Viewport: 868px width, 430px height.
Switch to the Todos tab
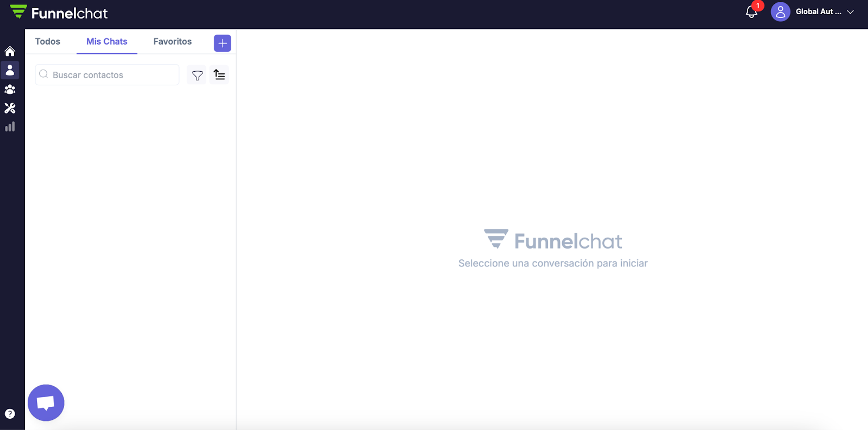point(47,41)
